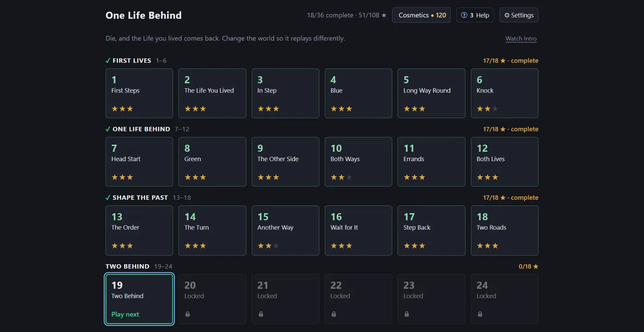Click the lock icon on level 22
The height and width of the screenshot is (332, 644).
coord(333,314)
